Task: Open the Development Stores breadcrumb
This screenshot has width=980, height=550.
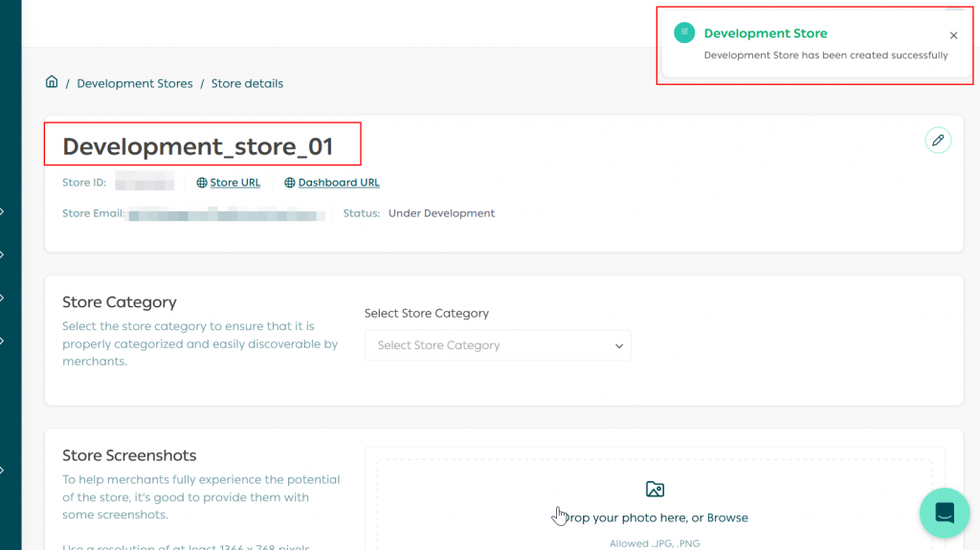Action: pyautogui.click(x=134, y=84)
